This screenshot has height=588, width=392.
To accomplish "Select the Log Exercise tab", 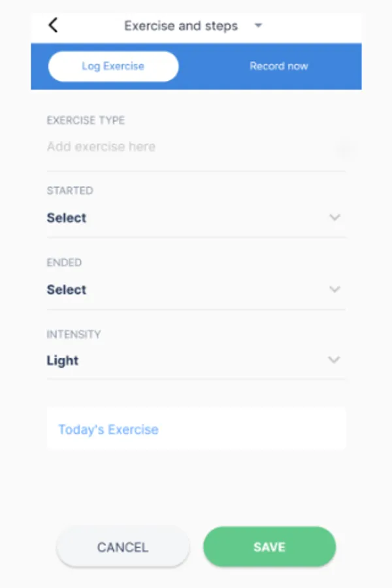I will pos(113,66).
